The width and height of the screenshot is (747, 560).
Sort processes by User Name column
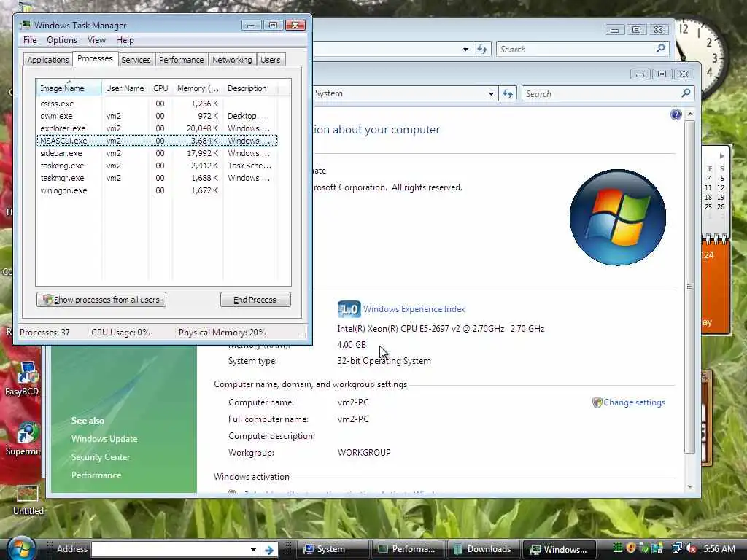pyautogui.click(x=125, y=88)
